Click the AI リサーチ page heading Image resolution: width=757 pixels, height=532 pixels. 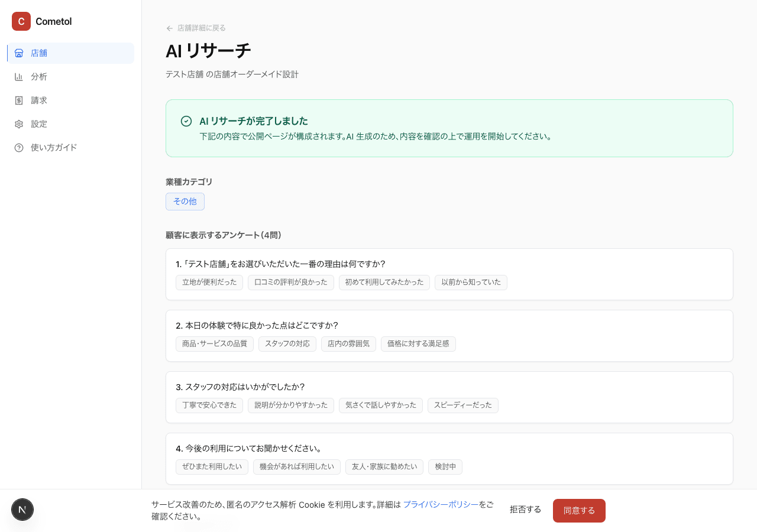(x=208, y=51)
